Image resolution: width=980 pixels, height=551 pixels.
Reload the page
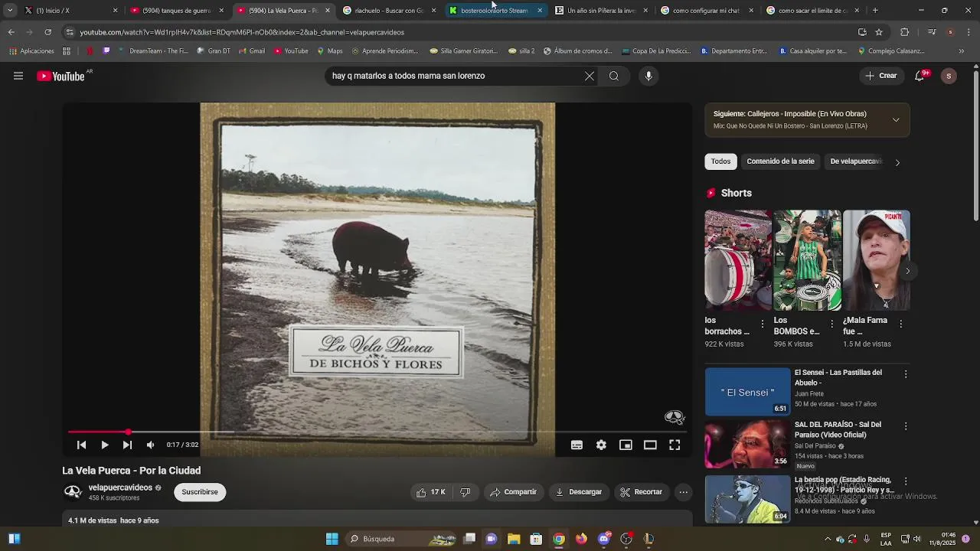[x=47, y=32]
